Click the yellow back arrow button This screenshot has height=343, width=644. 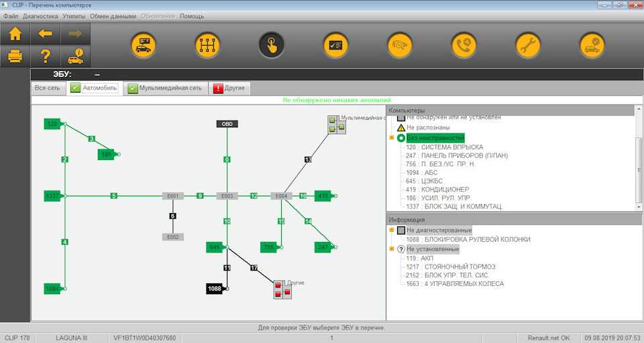click(x=45, y=33)
